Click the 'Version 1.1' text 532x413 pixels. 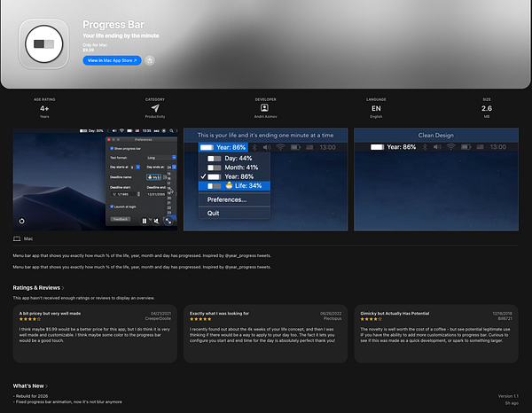point(508,396)
